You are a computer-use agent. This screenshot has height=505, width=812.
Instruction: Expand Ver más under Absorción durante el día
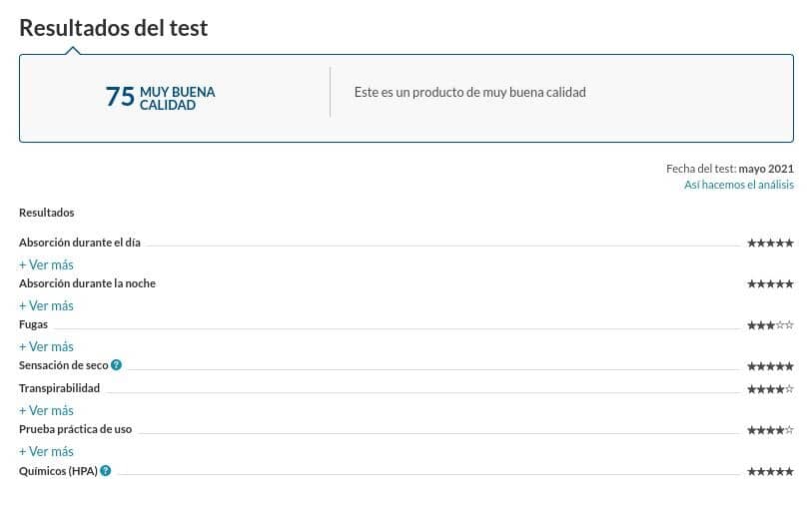[x=46, y=264]
